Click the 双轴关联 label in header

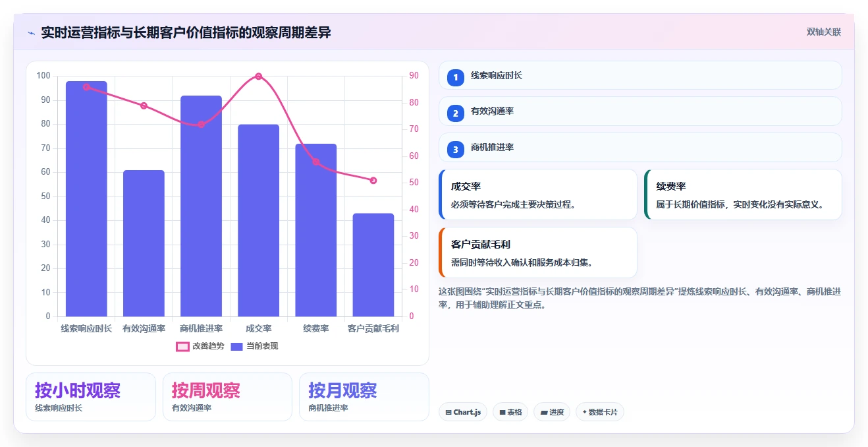824,32
